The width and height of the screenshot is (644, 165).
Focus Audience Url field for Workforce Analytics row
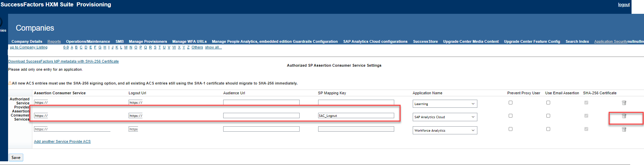coord(261,129)
